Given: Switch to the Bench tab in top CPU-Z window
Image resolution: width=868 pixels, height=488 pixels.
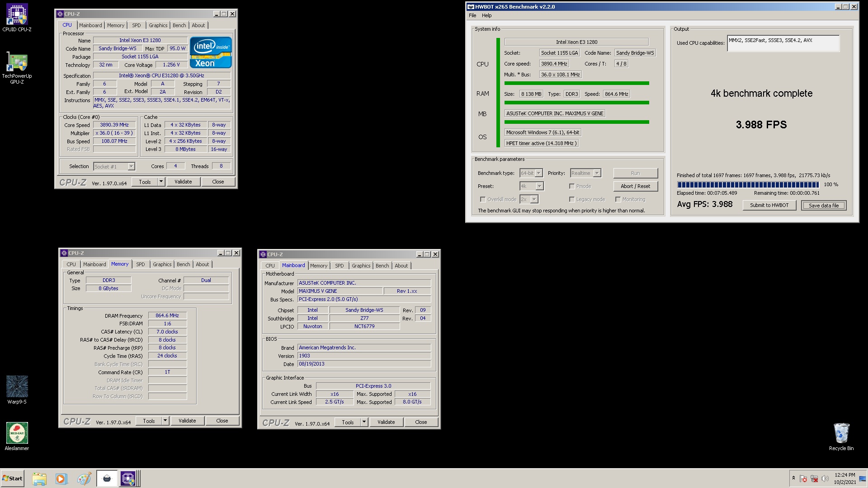Looking at the screenshot, I should tap(179, 25).
